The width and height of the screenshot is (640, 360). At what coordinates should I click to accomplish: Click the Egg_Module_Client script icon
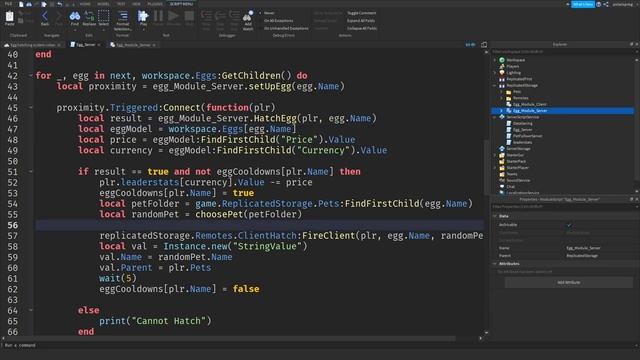coord(509,104)
